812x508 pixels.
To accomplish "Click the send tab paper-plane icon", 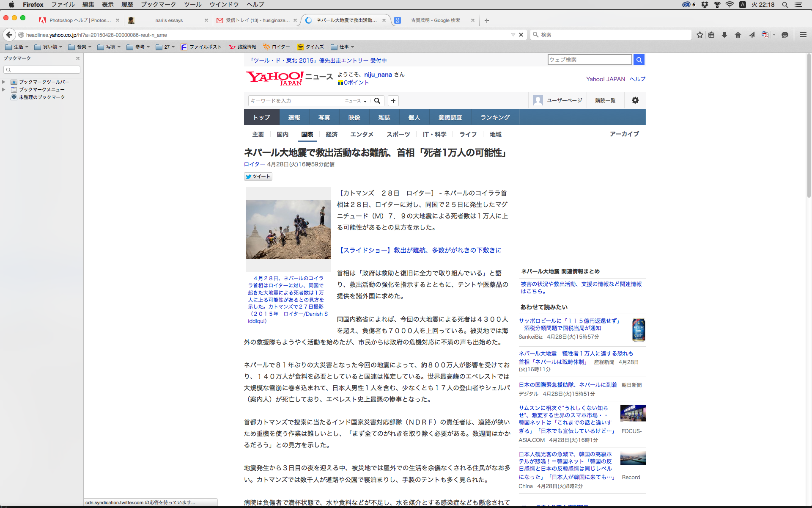I will (752, 35).
